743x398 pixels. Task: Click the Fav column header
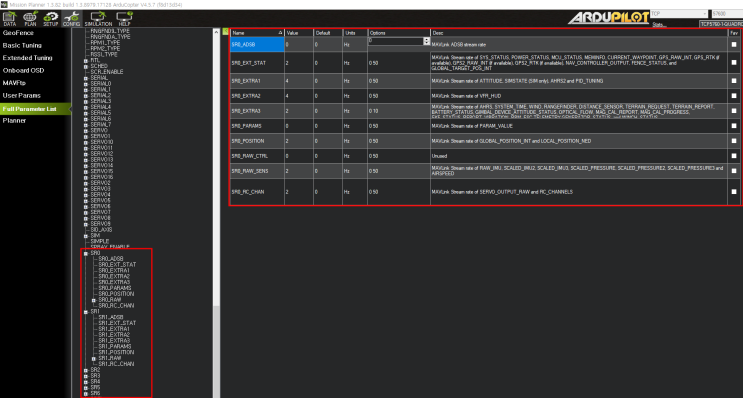click(x=734, y=33)
